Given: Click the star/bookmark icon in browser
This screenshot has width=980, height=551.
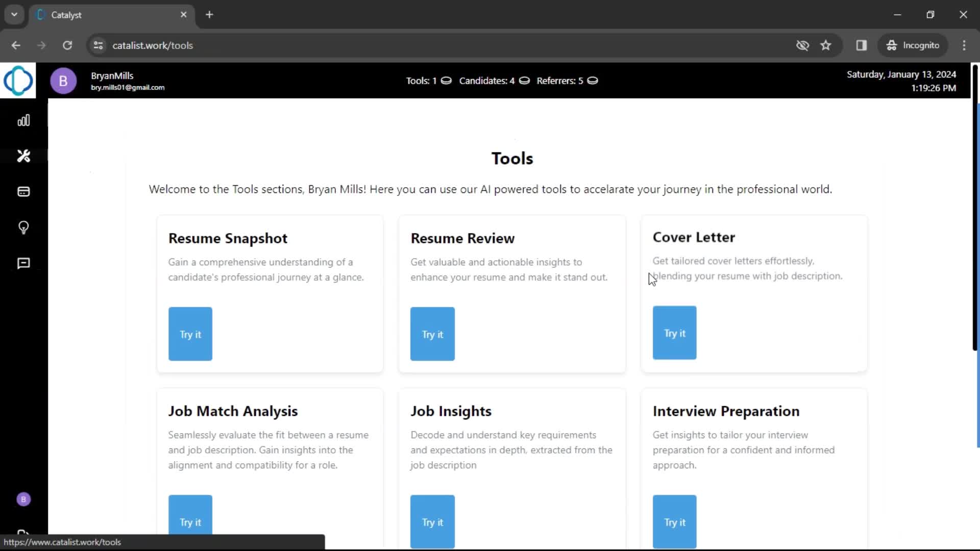Looking at the screenshot, I should 825,45.
